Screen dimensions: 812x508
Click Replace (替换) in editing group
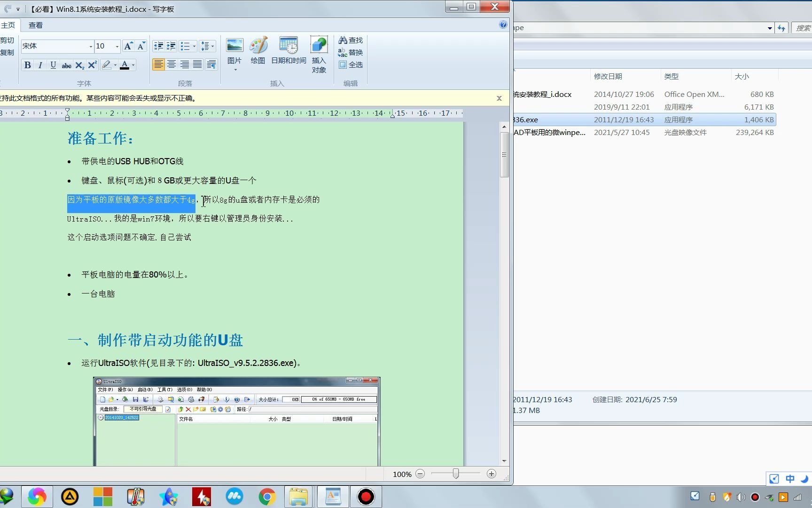coord(351,52)
